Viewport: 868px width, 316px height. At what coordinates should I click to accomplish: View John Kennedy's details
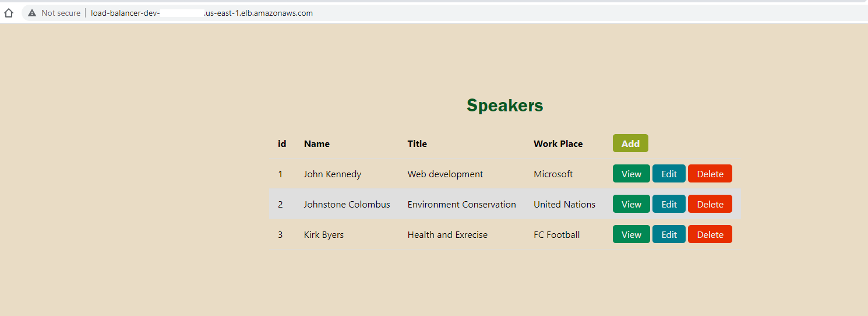[x=631, y=174]
